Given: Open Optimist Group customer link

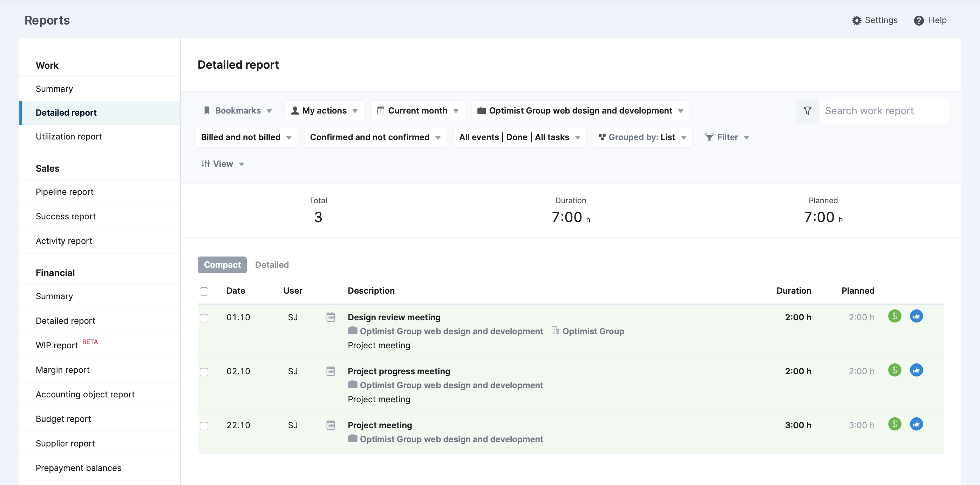Looking at the screenshot, I should [x=593, y=331].
